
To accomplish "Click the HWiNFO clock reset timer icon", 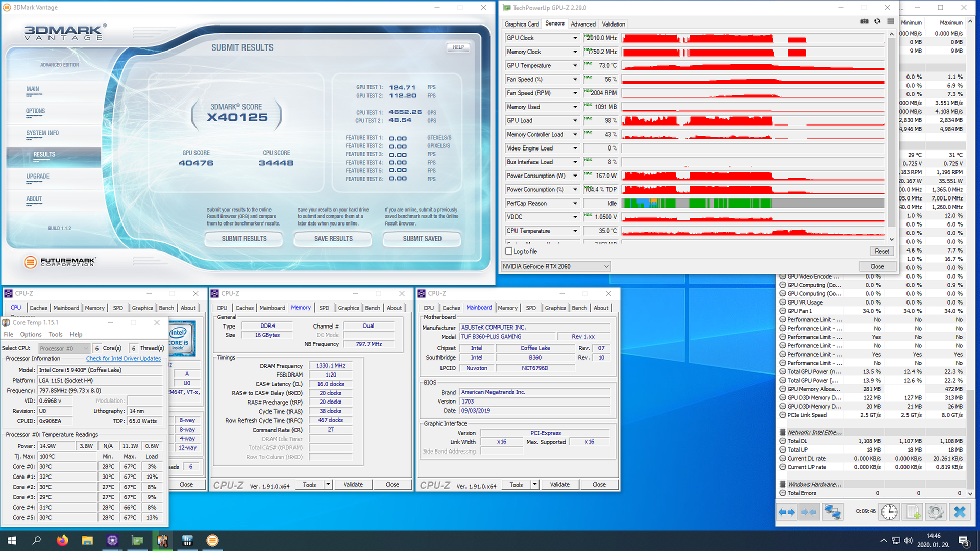I will [889, 512].
